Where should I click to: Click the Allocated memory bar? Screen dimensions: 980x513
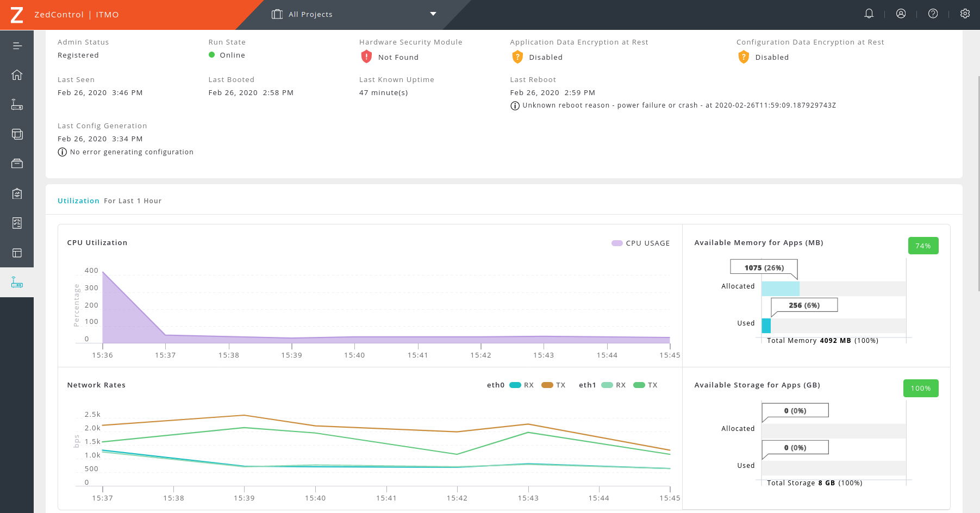coord(781,289)
